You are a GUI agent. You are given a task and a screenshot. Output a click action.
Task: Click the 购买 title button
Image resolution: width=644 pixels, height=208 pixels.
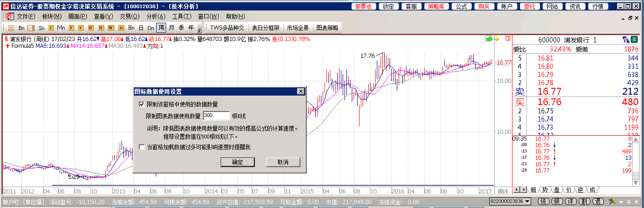click(484, 6)
